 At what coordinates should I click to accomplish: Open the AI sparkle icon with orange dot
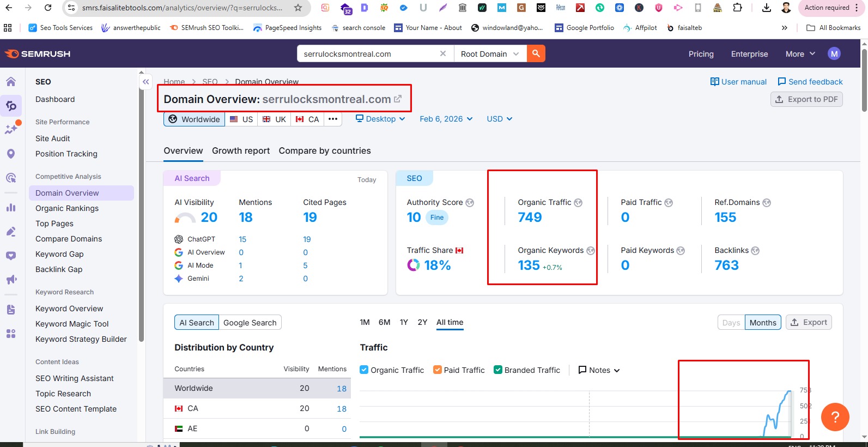[11, 129]
